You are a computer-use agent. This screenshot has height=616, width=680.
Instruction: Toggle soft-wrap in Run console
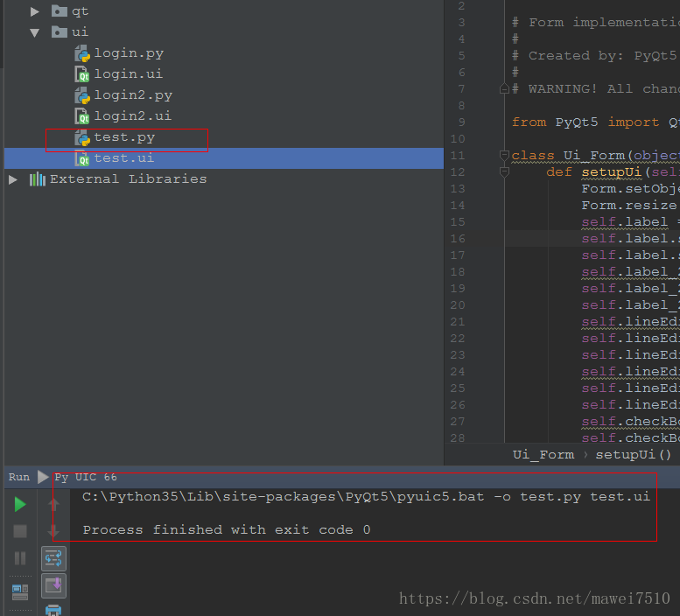tap(53, 559)
